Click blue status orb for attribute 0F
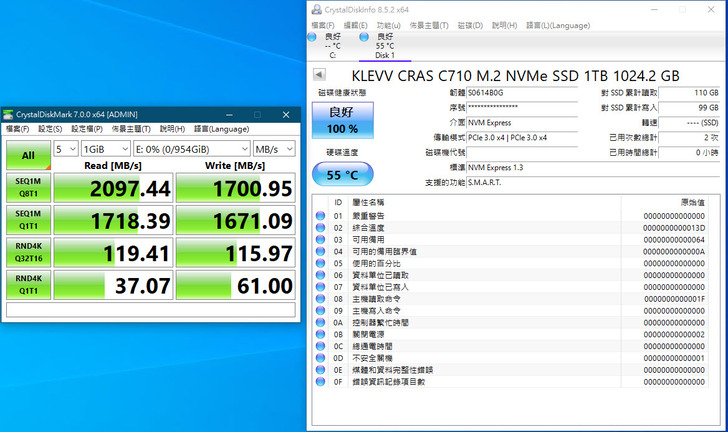The height and width of the screenshot is (432, 728). coord(321,381)
